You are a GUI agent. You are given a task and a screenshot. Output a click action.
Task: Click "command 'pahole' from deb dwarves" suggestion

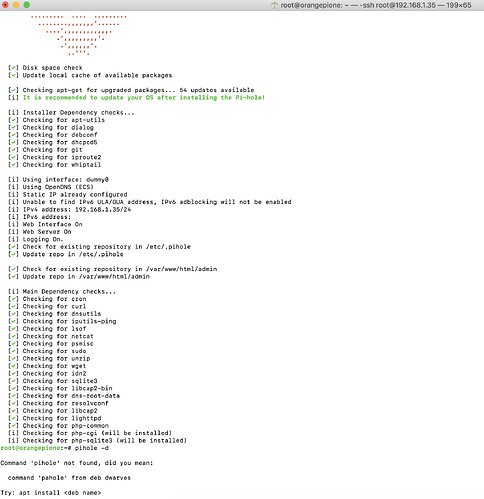(69, 478)
